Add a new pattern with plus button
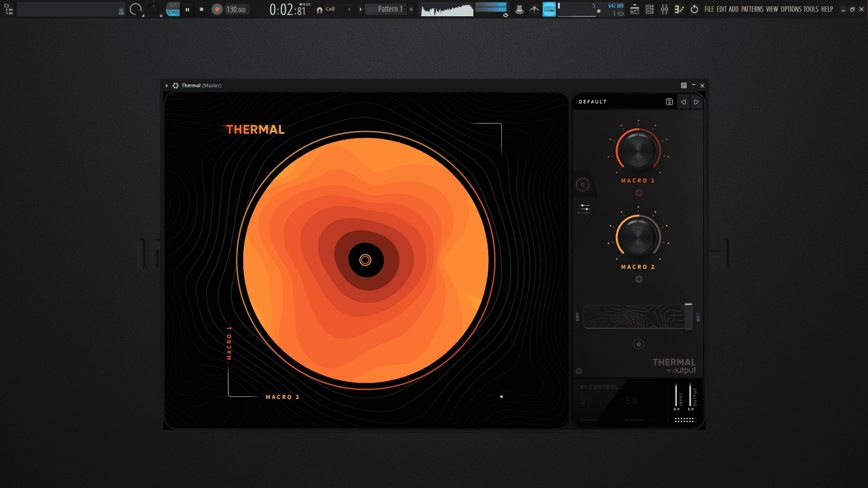Viewport: 868px width, 488px height. pyautogui.click(x=411, y=9)
